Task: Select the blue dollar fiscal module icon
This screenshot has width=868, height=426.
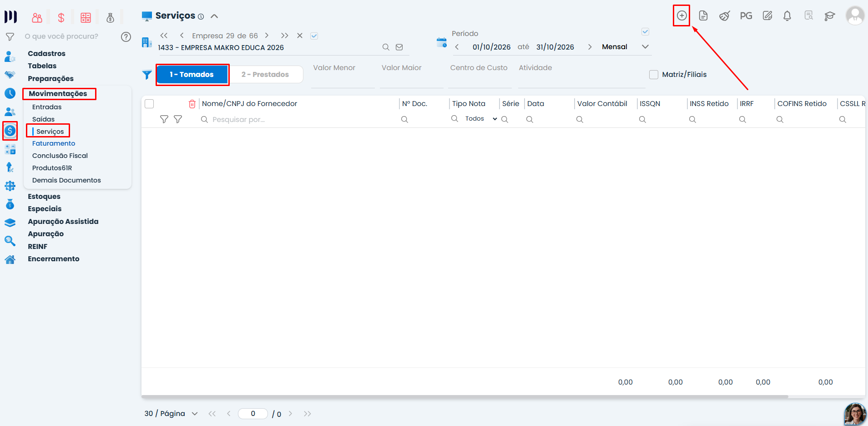Action: pyautogui.click(x=10, y=131)
